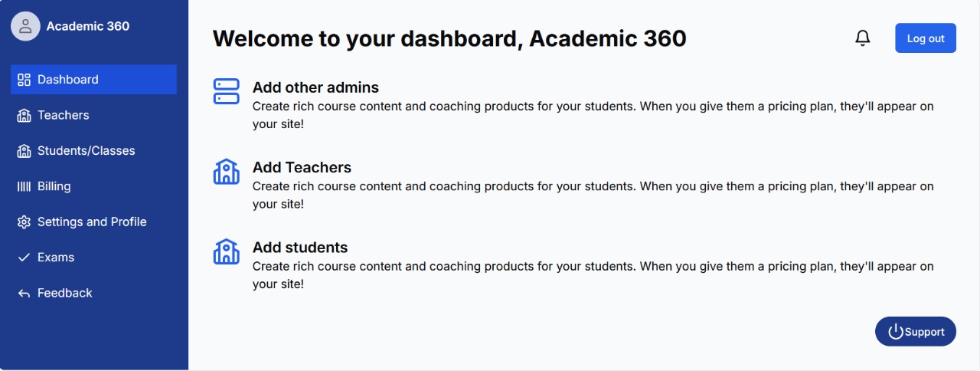Click the Feedback reply arrow icon

click(x=24, y=294)
